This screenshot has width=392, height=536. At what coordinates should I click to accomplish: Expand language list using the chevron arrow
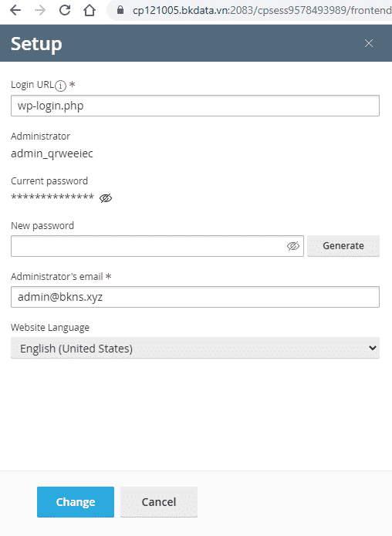373,348
